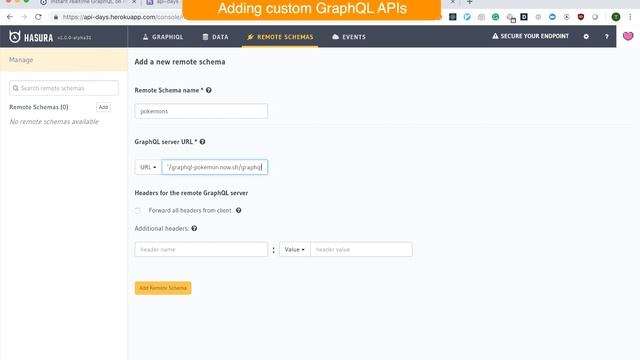The image size is (640, 360).
Task: Click Secure Your Endpoint warning link
Action: coord(530,36)
